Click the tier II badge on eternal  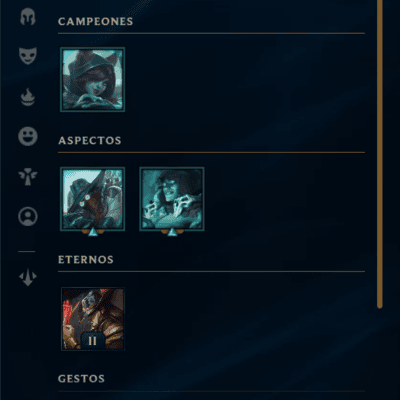93,341
